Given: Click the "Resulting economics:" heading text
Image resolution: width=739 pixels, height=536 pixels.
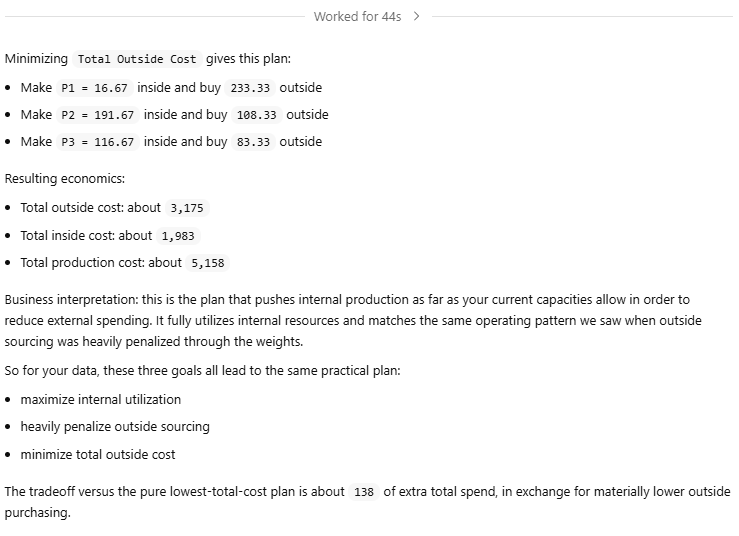Looking at the screenshot, I should [x=64, y=179].
